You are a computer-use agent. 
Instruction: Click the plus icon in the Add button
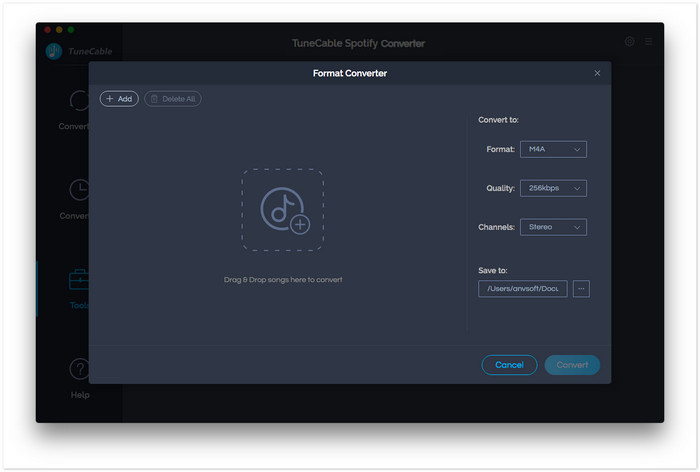[109, 98]
